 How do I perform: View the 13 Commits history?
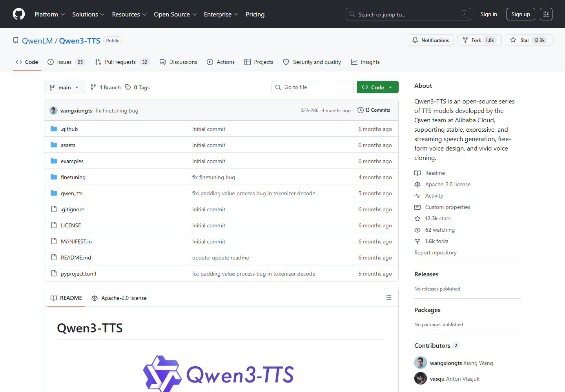click(374, 110)
